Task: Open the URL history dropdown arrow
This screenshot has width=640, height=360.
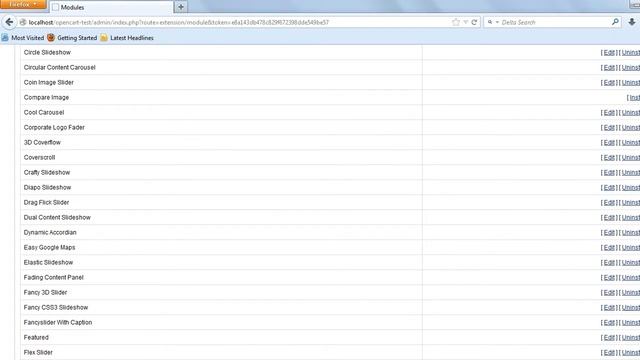Action: tap(465, 22)
